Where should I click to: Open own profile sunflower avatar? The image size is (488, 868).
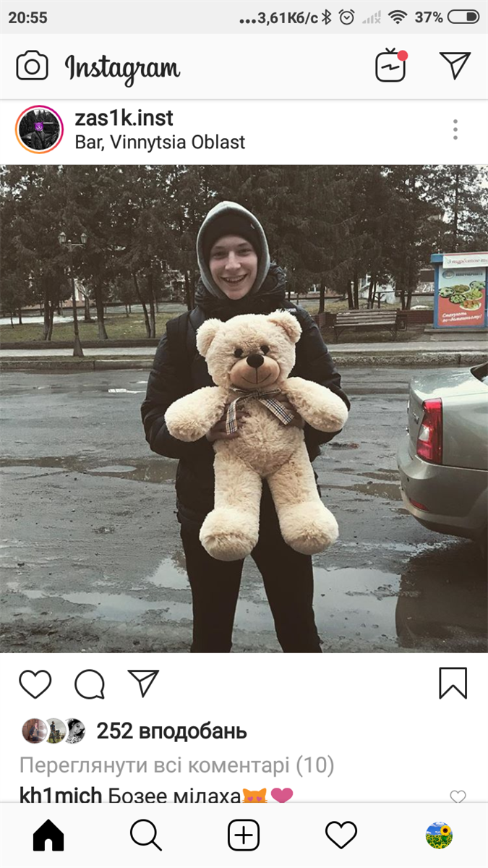pyautogui.click(x=439, y=836)
